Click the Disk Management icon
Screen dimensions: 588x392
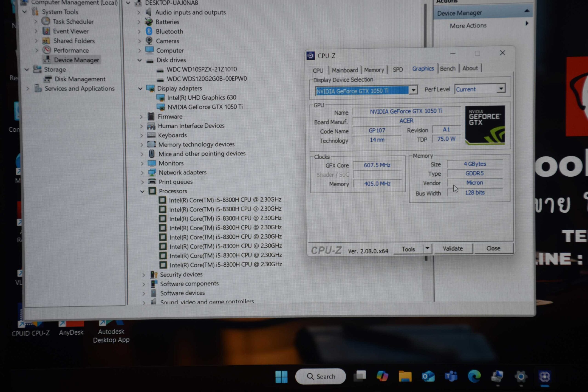(48, 79)
